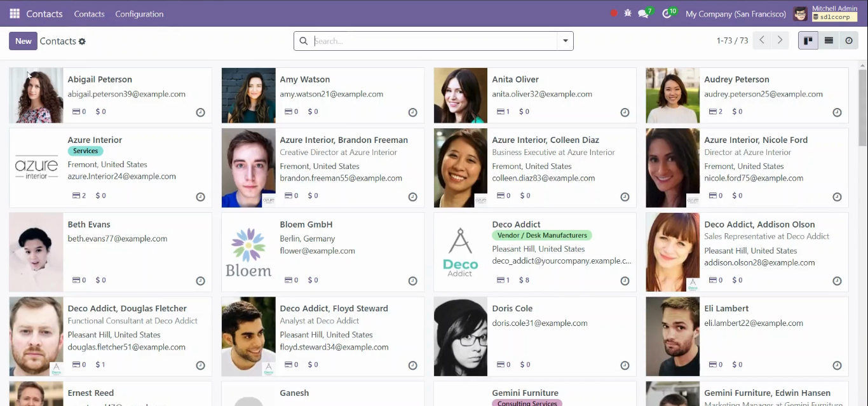Screen dimensions: 868x406
Task: Click the Contacts app title
Action: [44, 13]
